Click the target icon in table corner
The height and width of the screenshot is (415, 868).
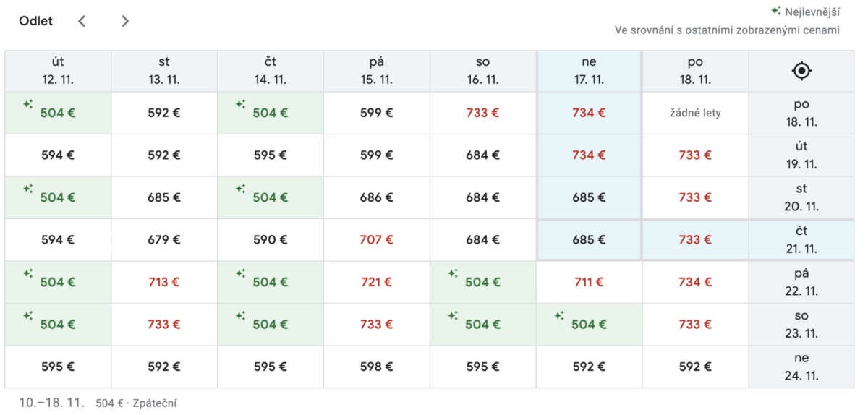click(801, 71)
